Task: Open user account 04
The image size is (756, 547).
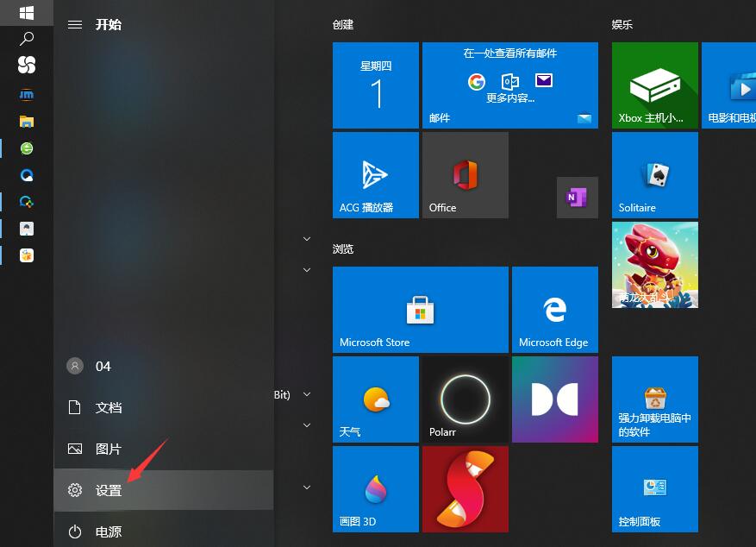Action: coord(164,367)
